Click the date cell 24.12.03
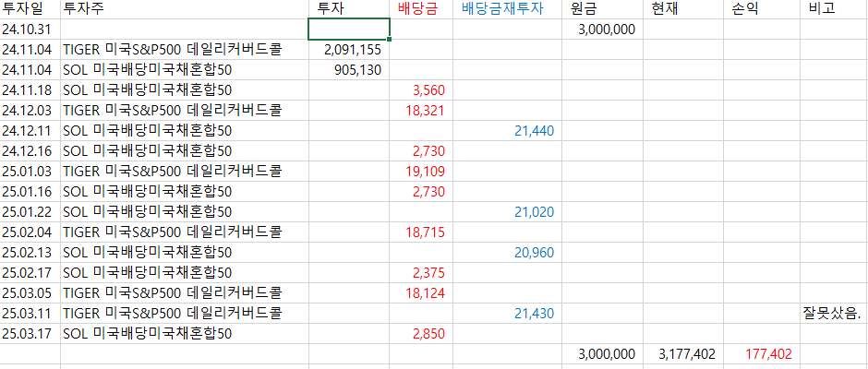The image size is (868, 369). 30,110
